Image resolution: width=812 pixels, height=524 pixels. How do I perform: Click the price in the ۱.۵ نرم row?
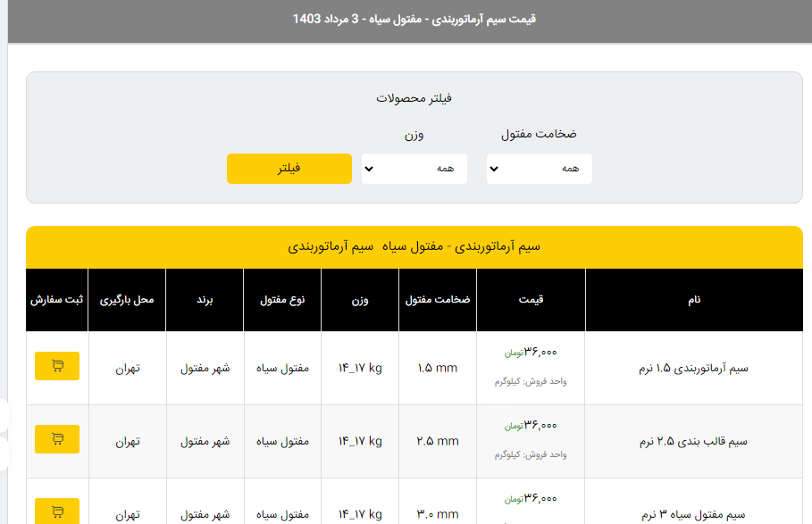pos(540,352)
